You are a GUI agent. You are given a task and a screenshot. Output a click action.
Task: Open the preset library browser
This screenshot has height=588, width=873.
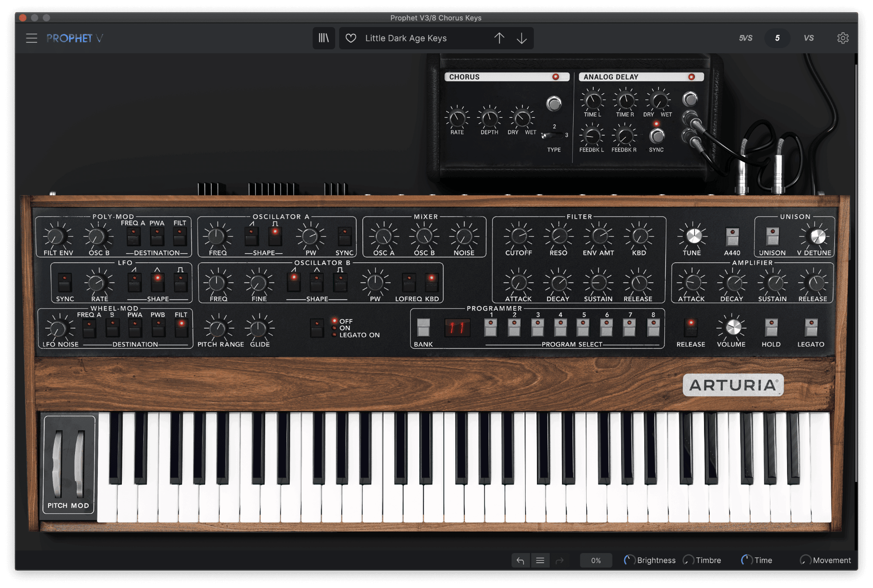[323, 38]
